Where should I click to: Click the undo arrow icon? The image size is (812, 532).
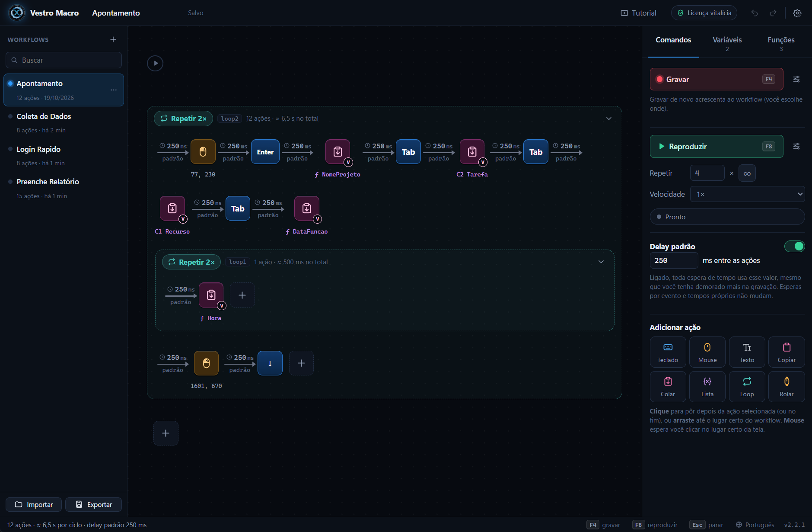click(755, 13)
